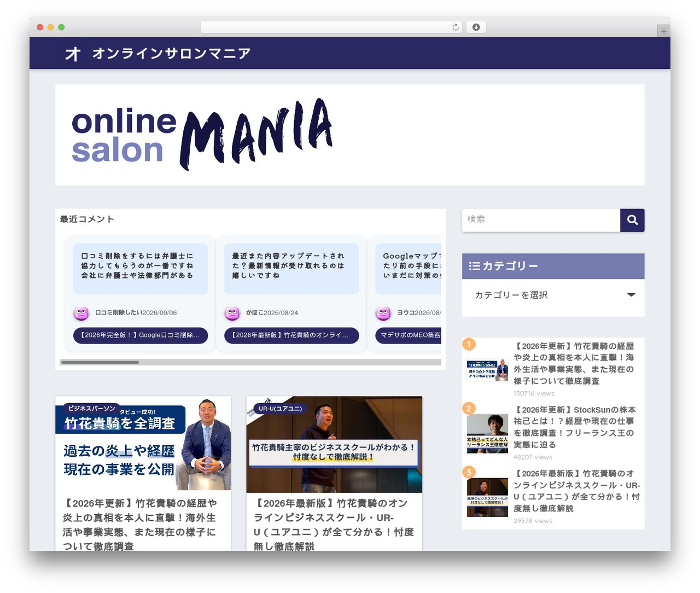
Task: Open rank 1 popular post thumbnail
Action: [487, 370]
